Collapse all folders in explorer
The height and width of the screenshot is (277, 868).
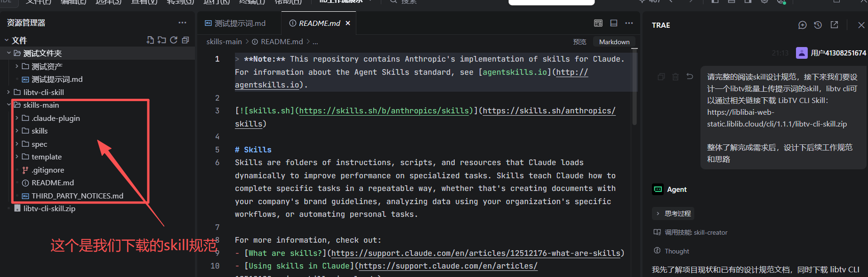click(185, 40)
